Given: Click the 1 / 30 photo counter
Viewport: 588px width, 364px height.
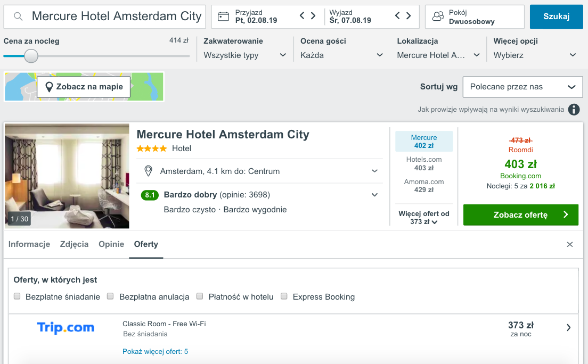Looking at the screenshot, I should click(x=20, y=219).
